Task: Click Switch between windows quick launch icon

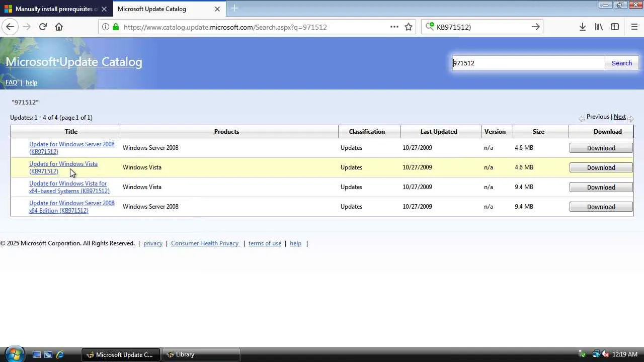Action: click(48, 354)
